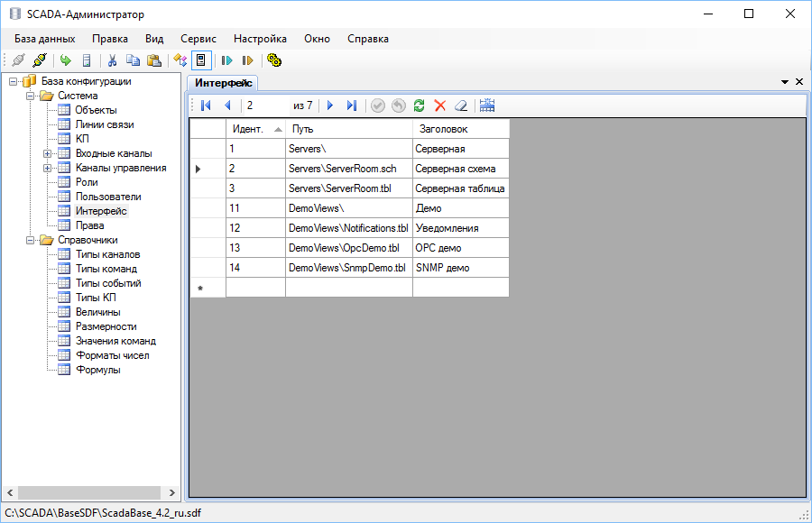Select Формулы in the tree

coord(97,371)
